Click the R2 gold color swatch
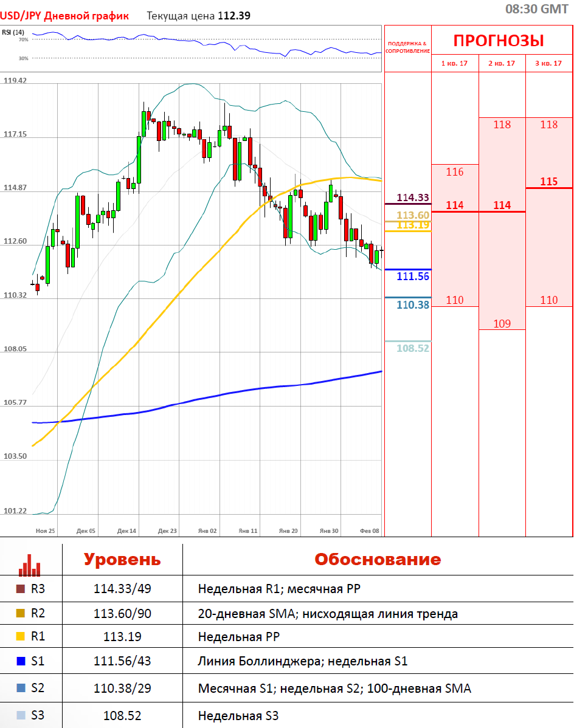Image resolution: width=574 pixels, height=728 pixels. pos(21,613)
